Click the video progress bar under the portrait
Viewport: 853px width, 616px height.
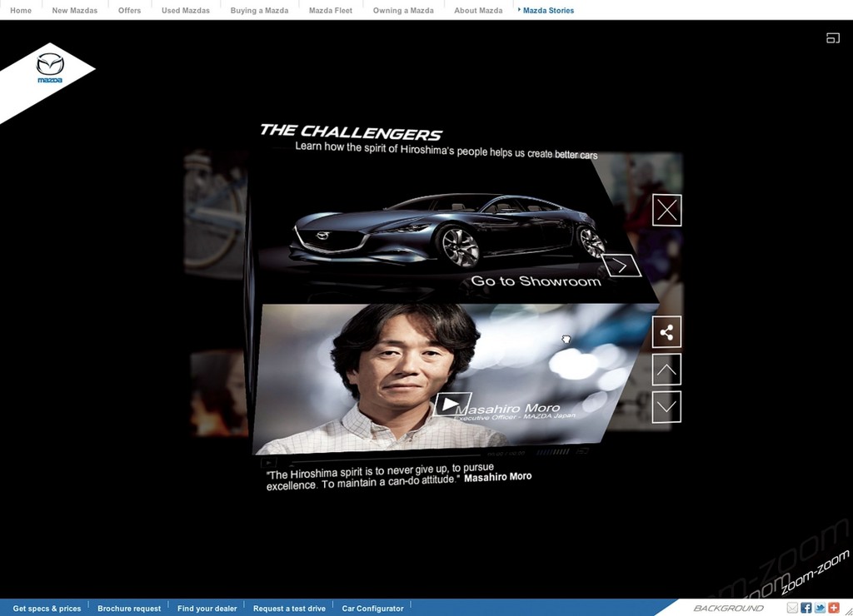(385, 460)
